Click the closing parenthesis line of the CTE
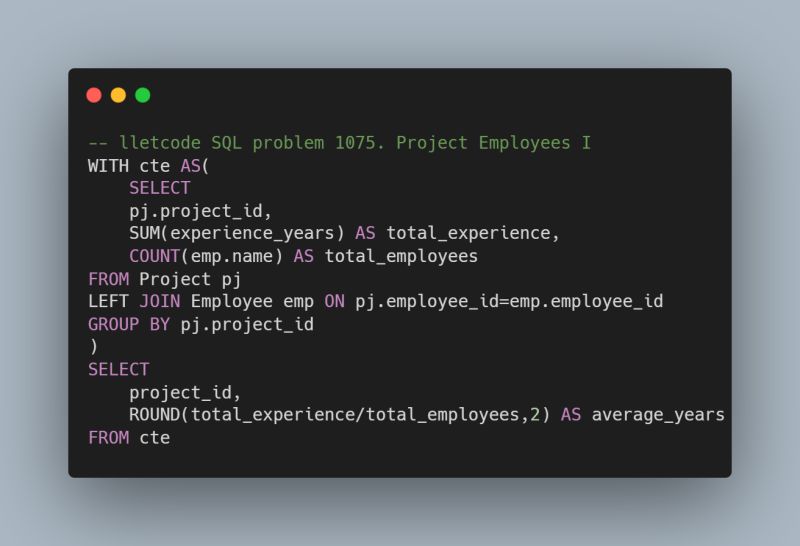Screen dimensions: 800x546 93,347
